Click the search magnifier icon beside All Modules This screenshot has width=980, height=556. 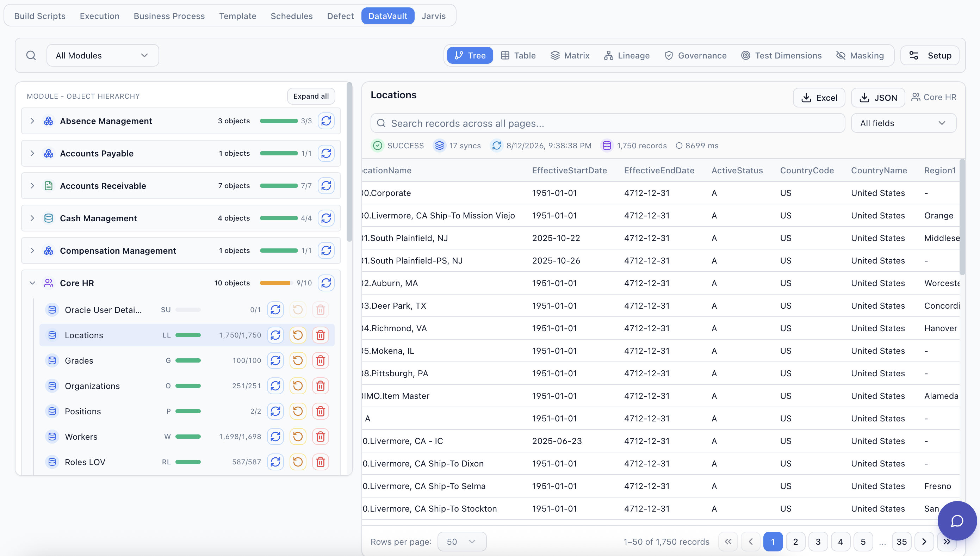31,55
